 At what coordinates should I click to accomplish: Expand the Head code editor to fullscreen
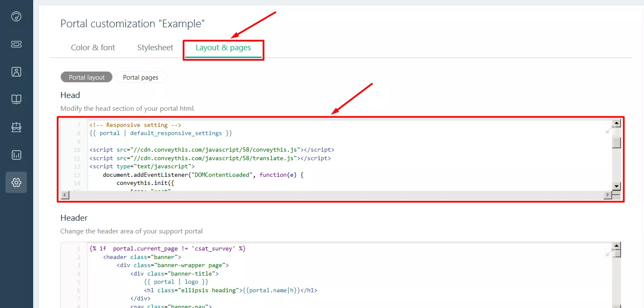pyautogui.click(x=609, y=130)
